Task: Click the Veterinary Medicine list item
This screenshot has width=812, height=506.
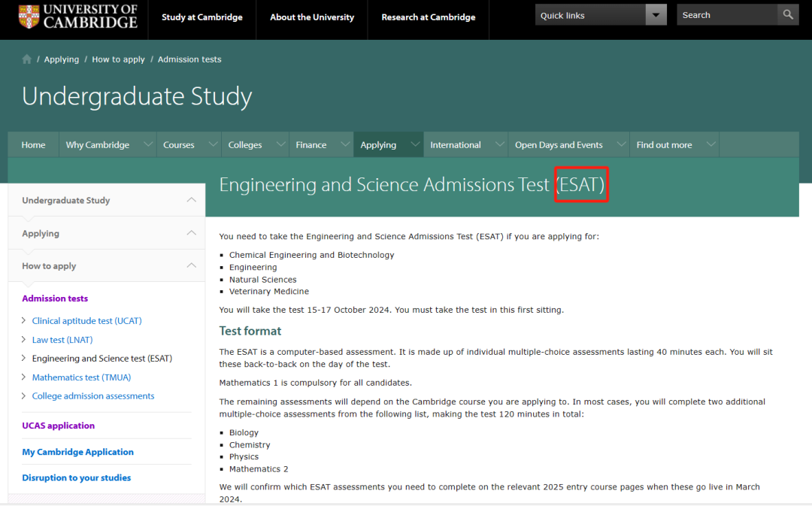Action: click(269, 292)
